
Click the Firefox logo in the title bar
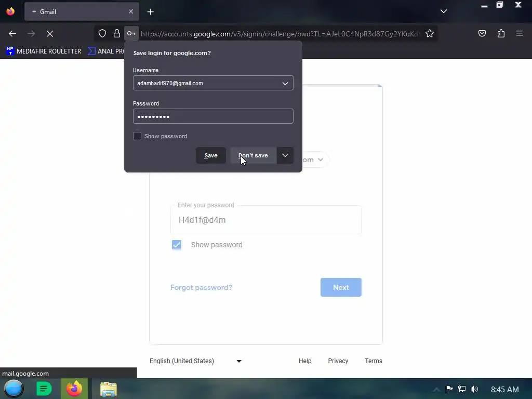click(x=10, y=11)
